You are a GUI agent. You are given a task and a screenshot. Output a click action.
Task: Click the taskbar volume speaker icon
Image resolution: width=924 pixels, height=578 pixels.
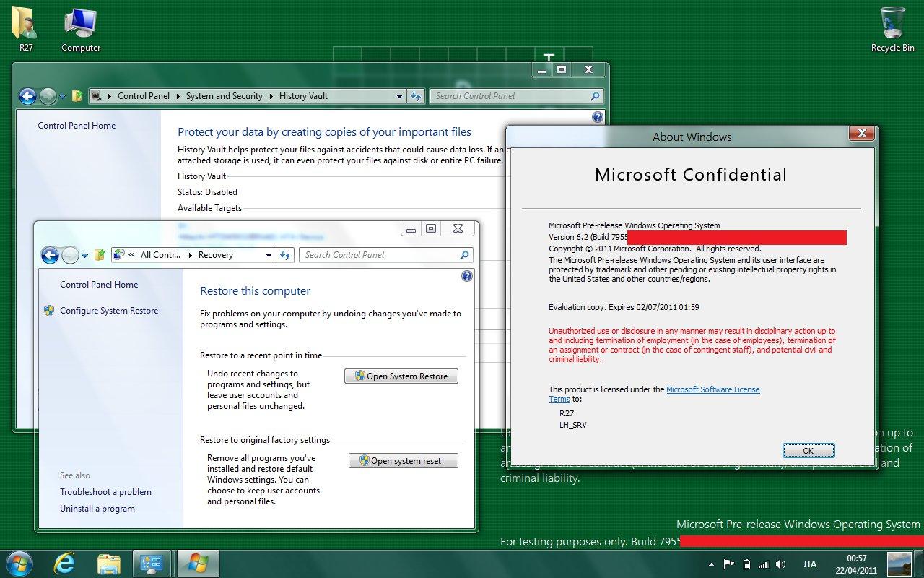click(780, 564)
